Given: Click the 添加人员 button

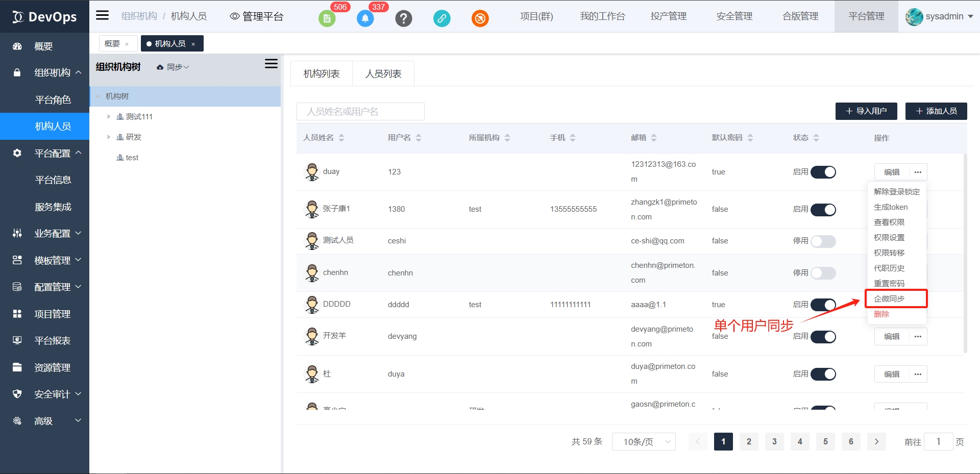Looking at the screenshot, I should tap(936, 111).
